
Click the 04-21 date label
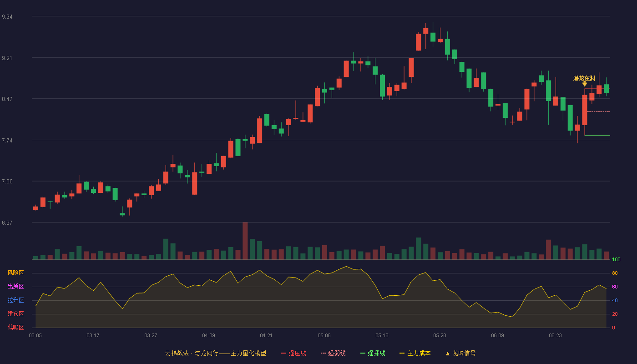tap(266, 335)
